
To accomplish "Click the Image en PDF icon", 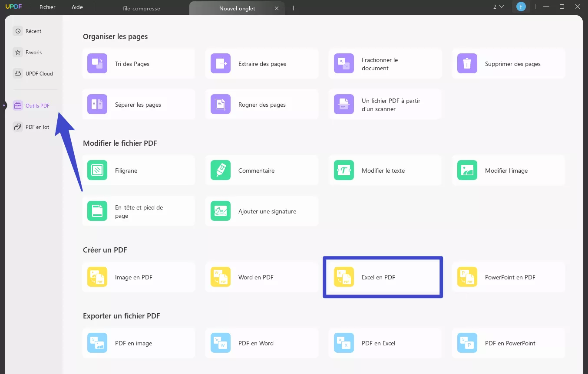I will pos(97,277).
